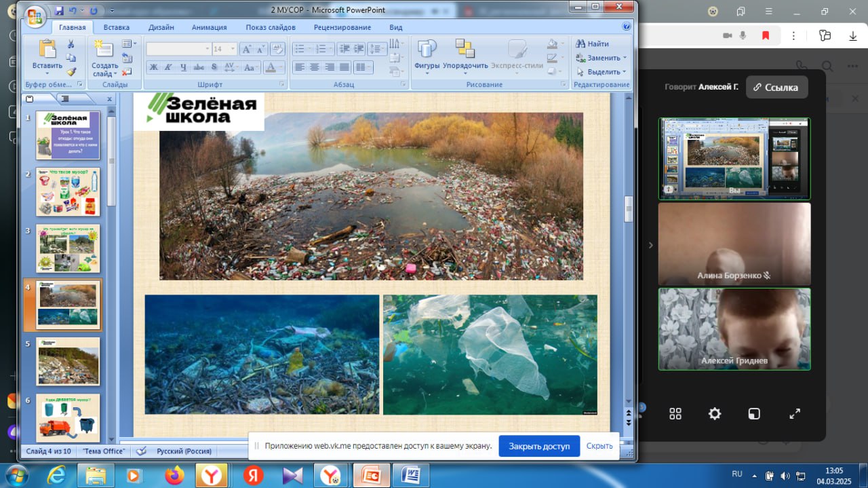The height and width of the screenshot is (488, 868).
Task: Delete slide with the red X icon
Action: [x=127, y=71]
